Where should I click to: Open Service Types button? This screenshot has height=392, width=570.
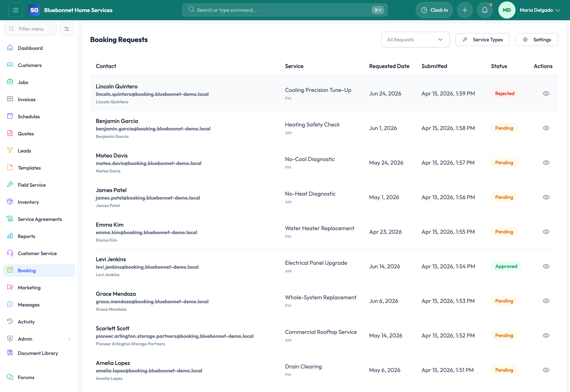(482, 40)
